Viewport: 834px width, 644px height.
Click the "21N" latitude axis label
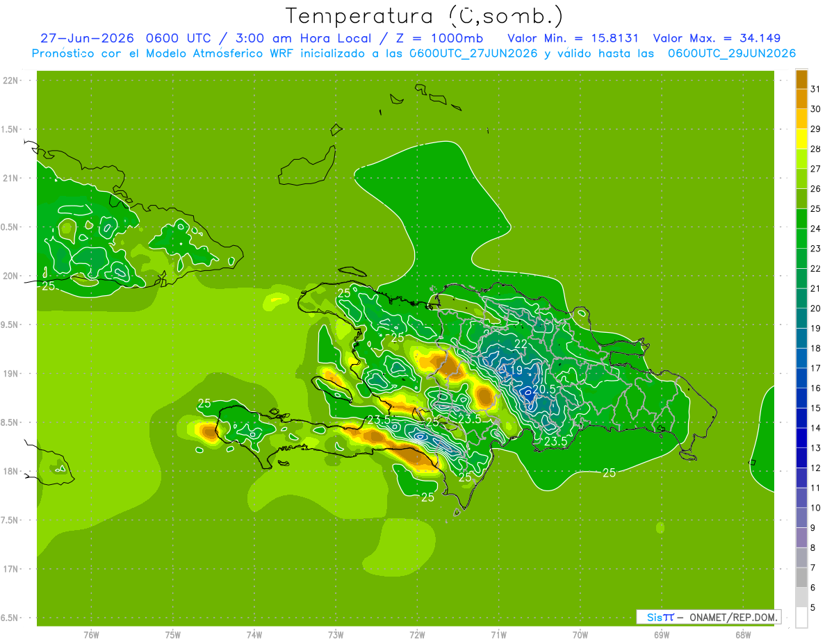pyautogui.click(x=10, y=178)
